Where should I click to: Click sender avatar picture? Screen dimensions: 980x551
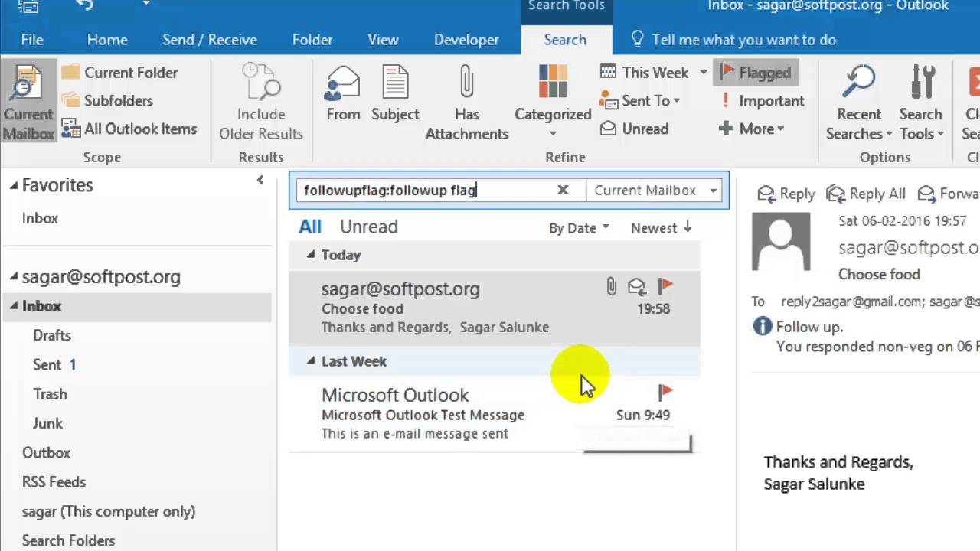[x=781, y=242]
